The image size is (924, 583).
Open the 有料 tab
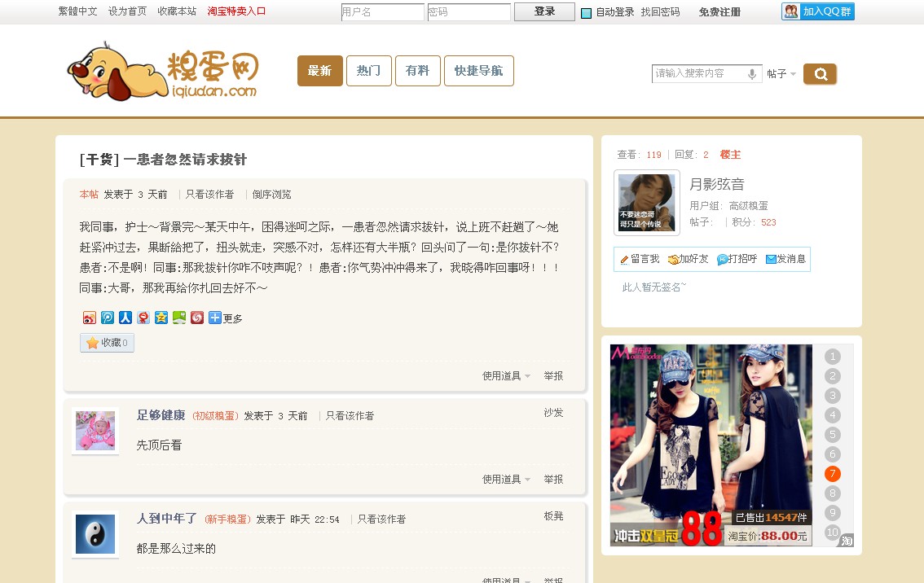tap(418, 71)
